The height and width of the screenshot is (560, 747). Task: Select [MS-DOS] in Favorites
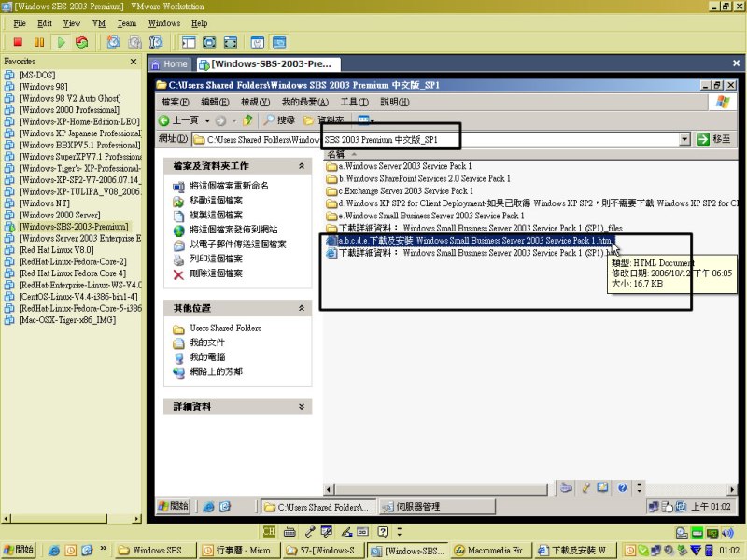coord(37,75)
